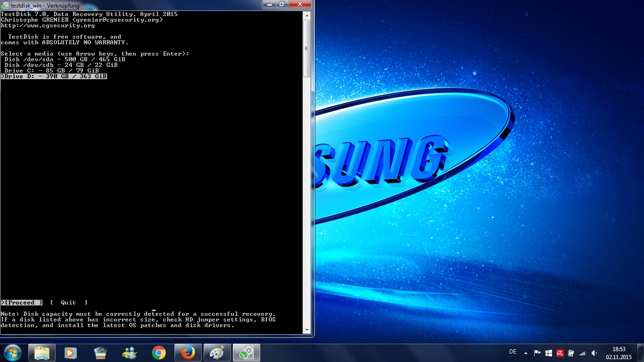
Task: Click the Windows 10 upgrade tray icon
Action: [x=549, y=353]
